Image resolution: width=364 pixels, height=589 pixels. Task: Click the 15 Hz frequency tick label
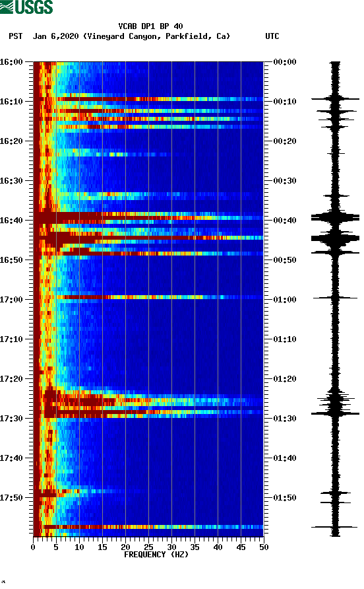[102, 547]
